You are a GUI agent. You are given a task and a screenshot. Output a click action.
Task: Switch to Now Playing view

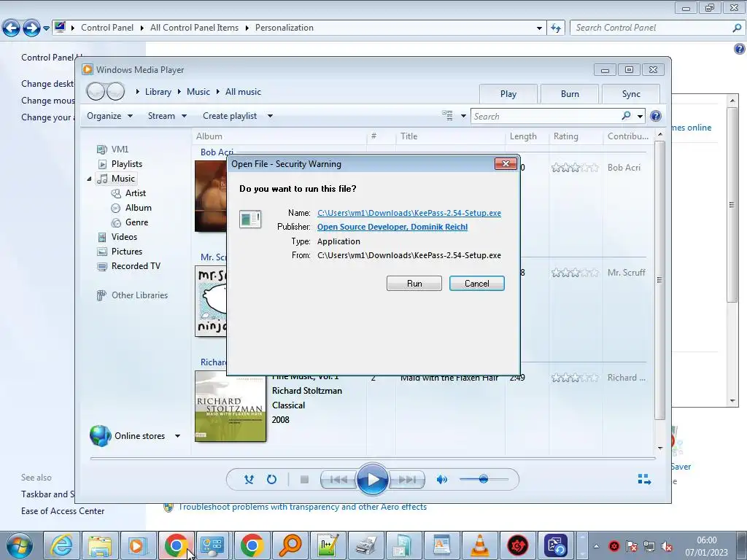(645, 480)
